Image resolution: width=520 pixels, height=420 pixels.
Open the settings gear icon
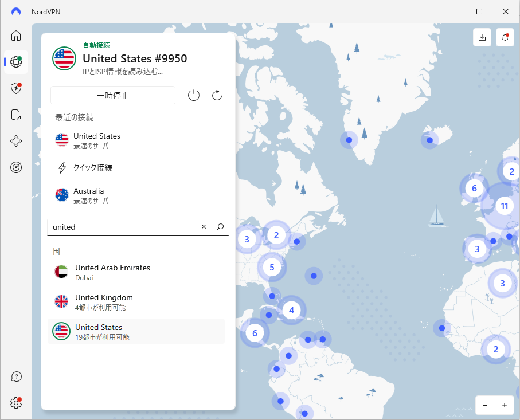[16, 403]
